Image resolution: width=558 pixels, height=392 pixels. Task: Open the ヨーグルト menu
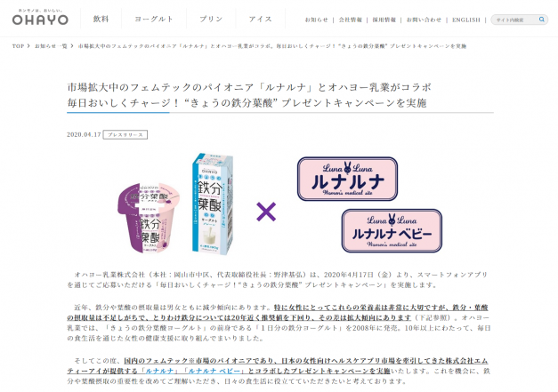[x=154, y=20]
